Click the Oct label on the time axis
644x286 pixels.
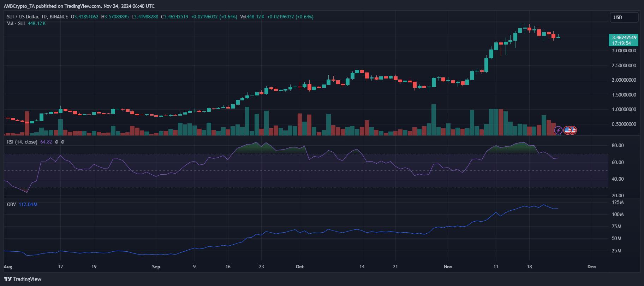click(x=300, y=267)
